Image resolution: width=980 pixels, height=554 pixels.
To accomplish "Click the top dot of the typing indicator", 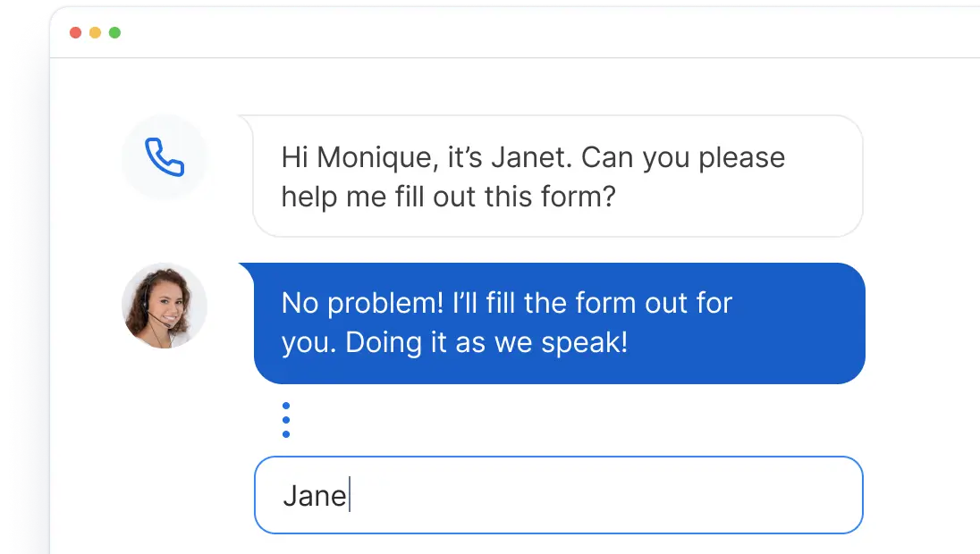I will [x=286, y=406].
